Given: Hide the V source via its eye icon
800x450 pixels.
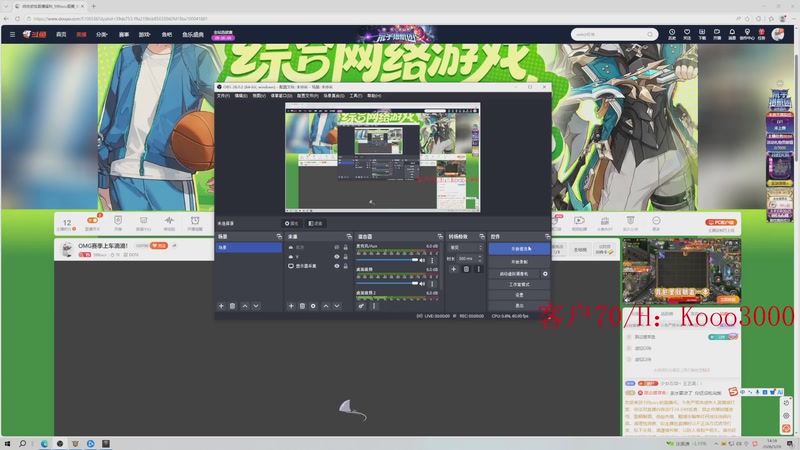Looking at the screenshot, I should tap(337, 257).
